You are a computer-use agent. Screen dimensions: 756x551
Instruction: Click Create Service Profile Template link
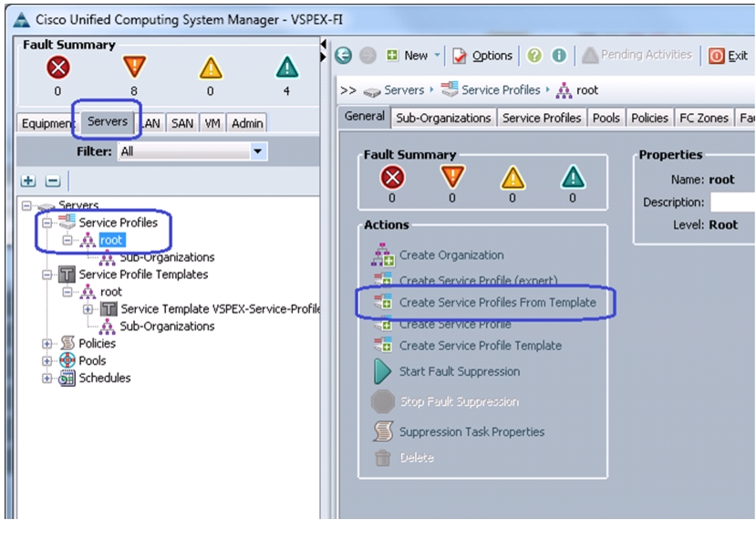point(481,346)
